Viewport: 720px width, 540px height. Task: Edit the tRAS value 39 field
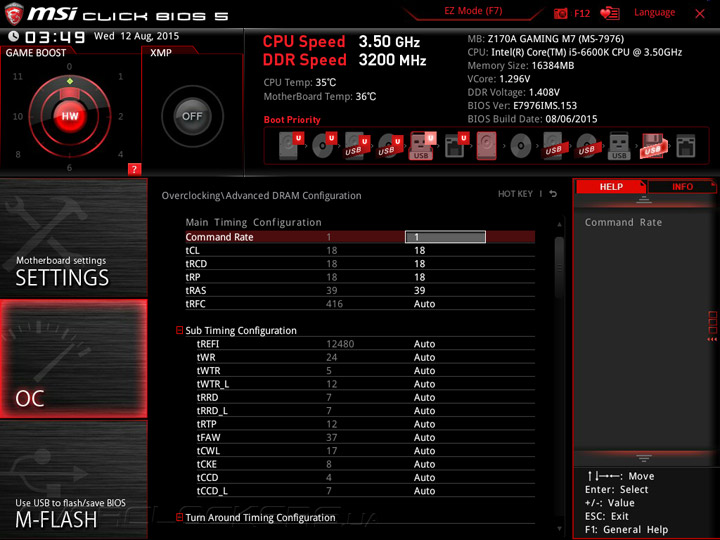point(419,290)
